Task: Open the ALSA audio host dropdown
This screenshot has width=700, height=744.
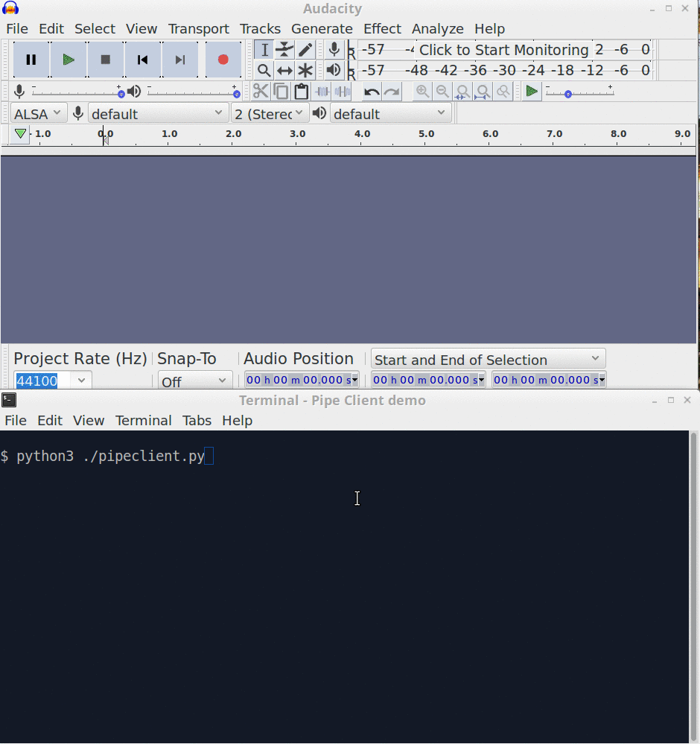Action: (x=37, y=114)
